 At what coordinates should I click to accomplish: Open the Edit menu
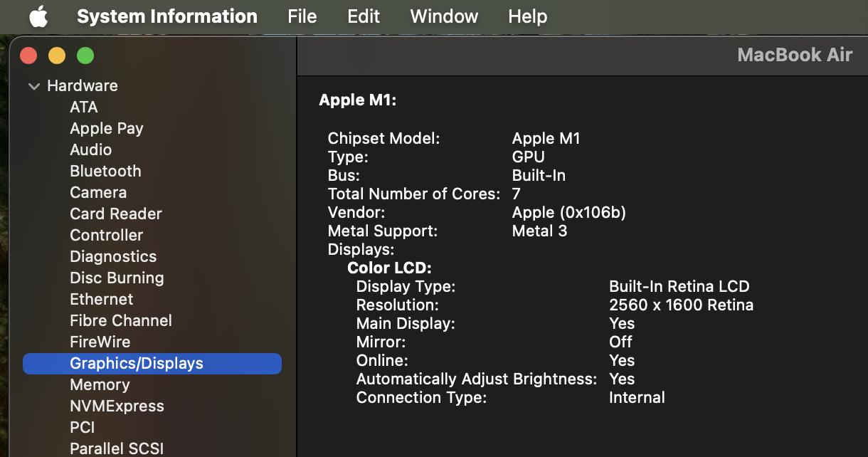pyautogui.click(x=363, y=16)
